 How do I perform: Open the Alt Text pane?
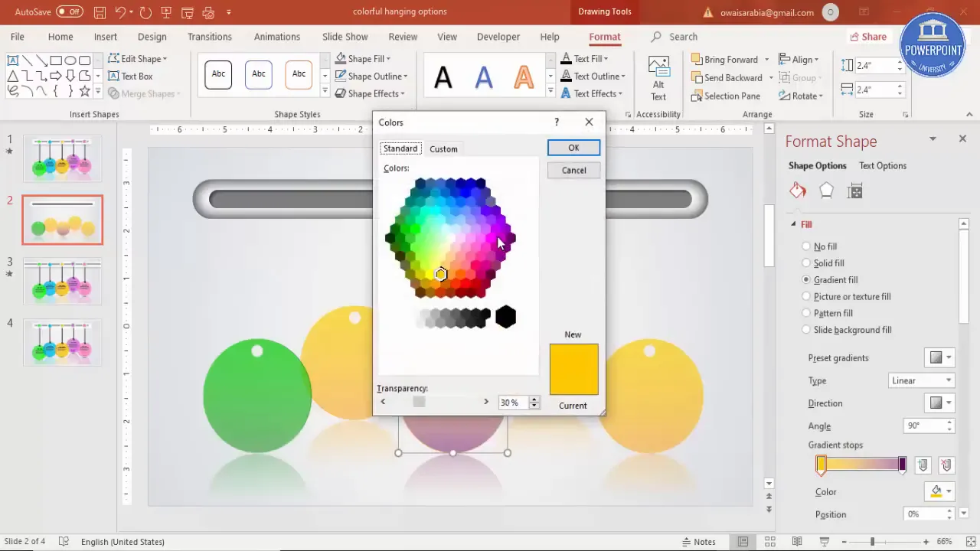pyautogui.click(x=658, y=78)
